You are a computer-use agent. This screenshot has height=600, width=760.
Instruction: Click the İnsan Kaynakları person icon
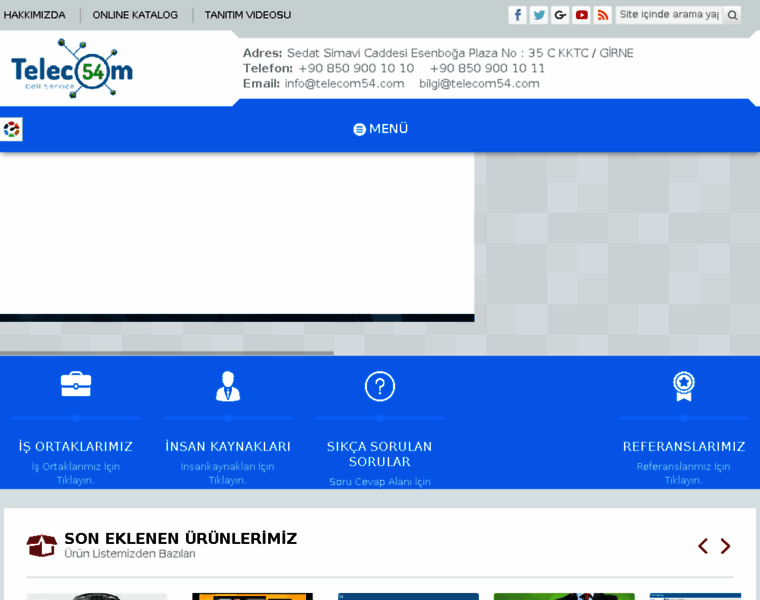[x=228, y=385]
